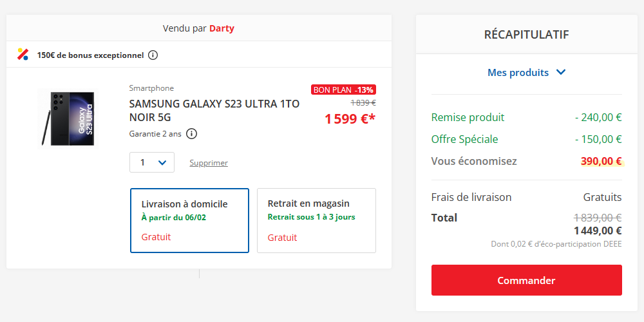The height and width of the screenshot is (322, 644).
Task: Click the RÉCAPITULATIF header
Action: pyautogui.click(x=527, y=35)
